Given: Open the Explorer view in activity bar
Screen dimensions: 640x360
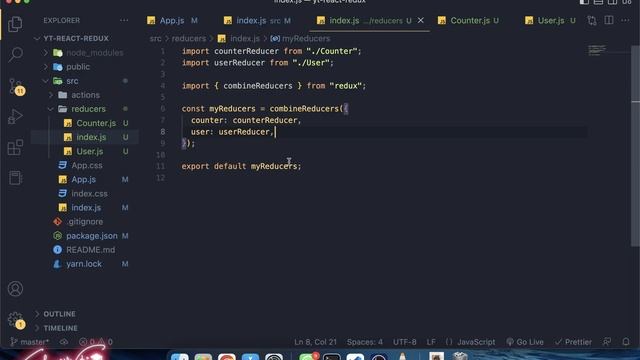Looking at the screenshot, I should point(15,24).
